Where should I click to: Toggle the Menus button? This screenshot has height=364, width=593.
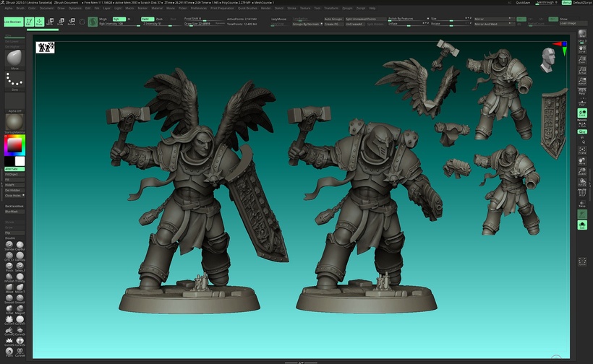coord(566,3)
